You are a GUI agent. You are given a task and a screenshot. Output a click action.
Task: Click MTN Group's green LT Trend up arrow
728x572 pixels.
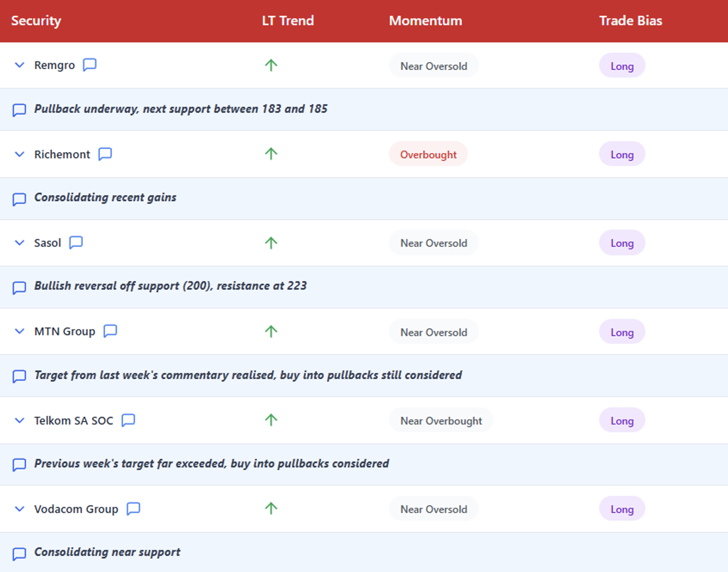pos(271,331)
